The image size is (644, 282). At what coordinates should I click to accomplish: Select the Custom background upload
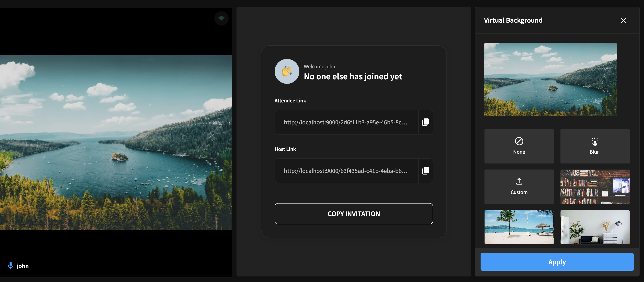[519, 186]
